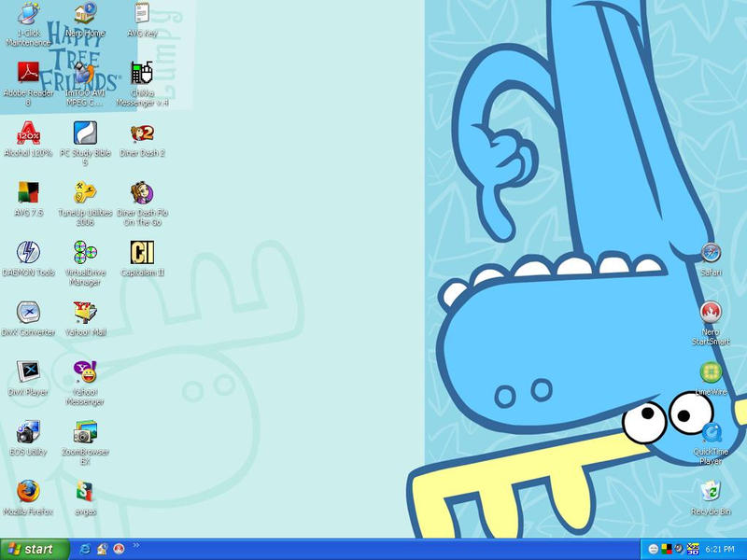This screenshot has width=747, height=560.
Task: Open TuneUp Utilities 2006 shortcut
Action: point(85,193)
